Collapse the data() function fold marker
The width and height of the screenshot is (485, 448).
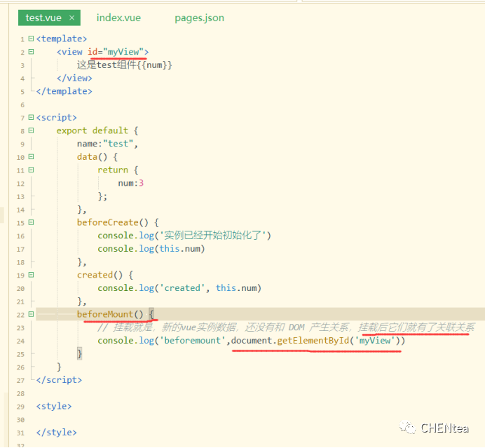[x=30, y=157]
